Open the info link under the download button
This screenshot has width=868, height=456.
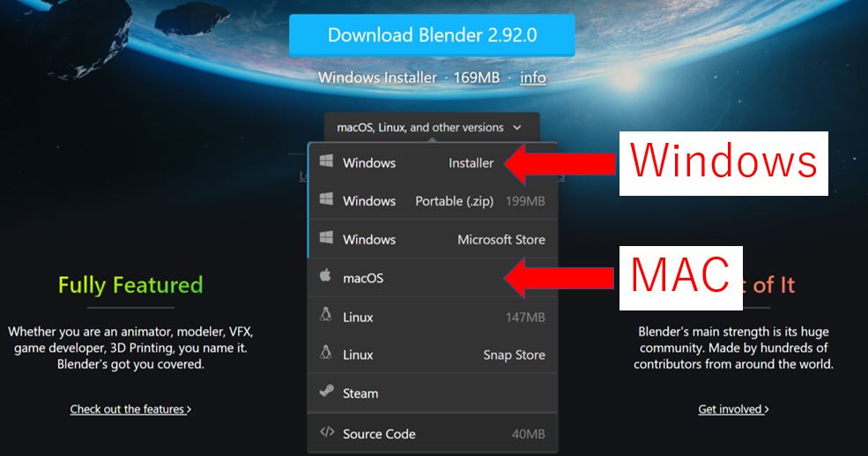tap(532, 78)
